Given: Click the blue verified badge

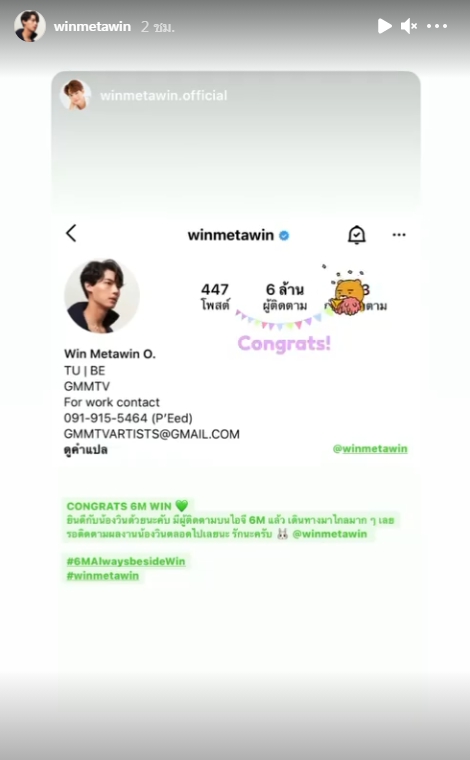Looking at the screenshot, I should [x=284, y=236].
